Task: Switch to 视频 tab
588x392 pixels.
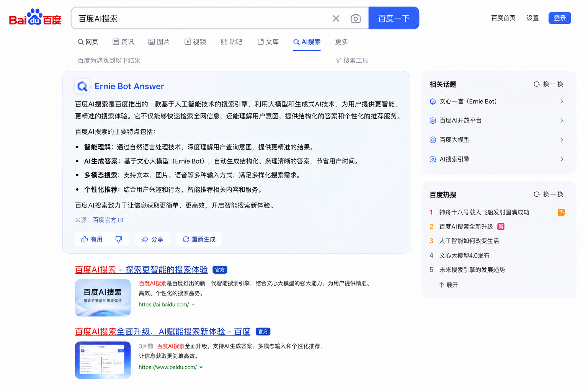Action: click(x=195, y=42)
